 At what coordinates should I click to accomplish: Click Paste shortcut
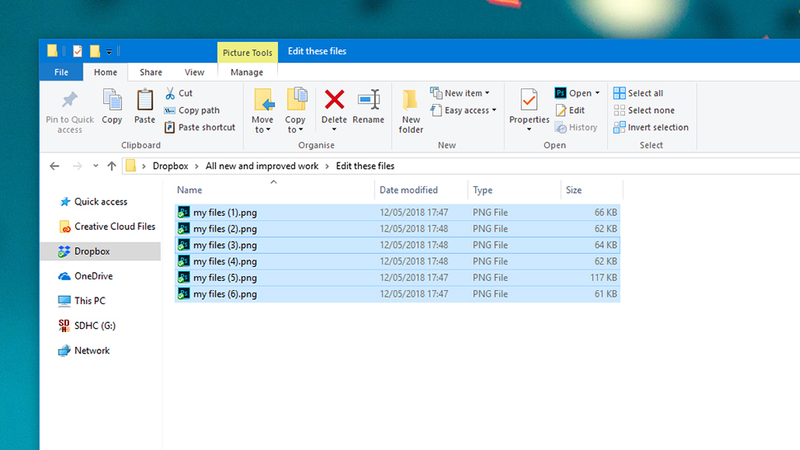pyautogui.click(x=200, y=127)
